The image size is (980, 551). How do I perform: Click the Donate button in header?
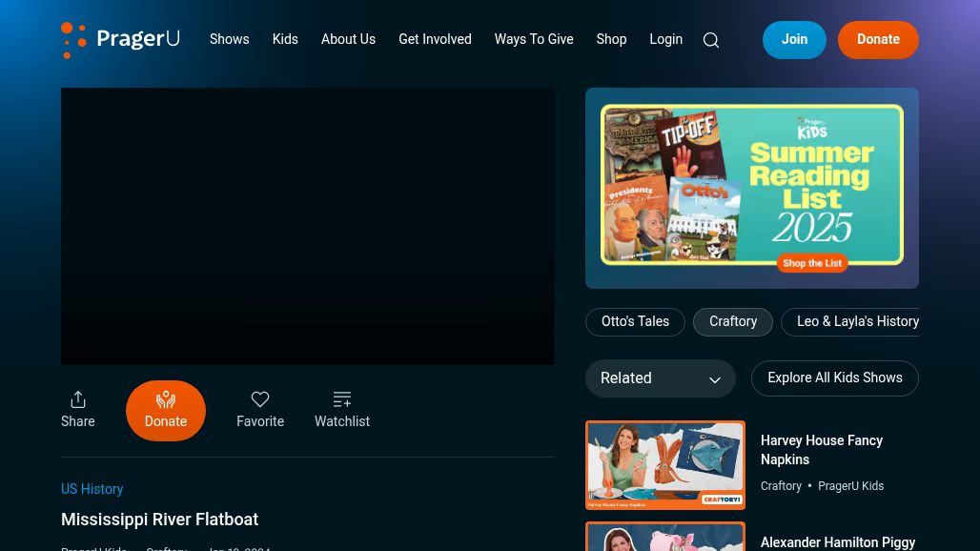pyautogui.click(x=878, y=40)
